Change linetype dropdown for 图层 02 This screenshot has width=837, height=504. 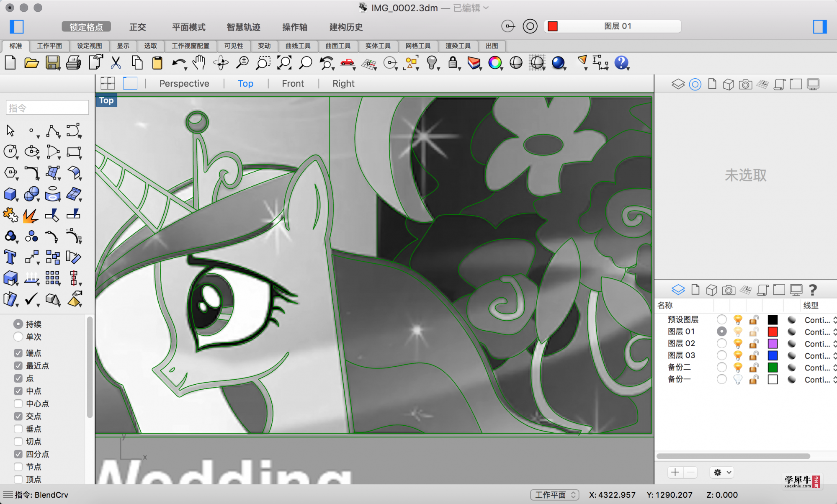(819, 344)
